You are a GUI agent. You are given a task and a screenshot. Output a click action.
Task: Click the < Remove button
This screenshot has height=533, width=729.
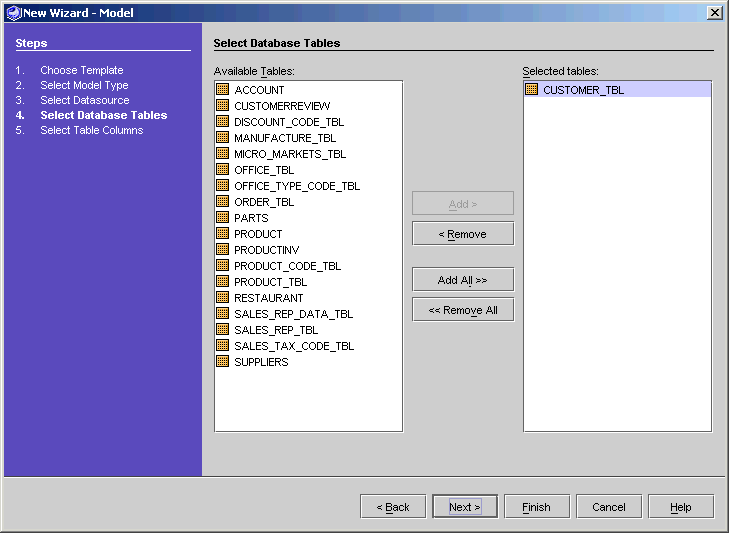pos(463,234)
